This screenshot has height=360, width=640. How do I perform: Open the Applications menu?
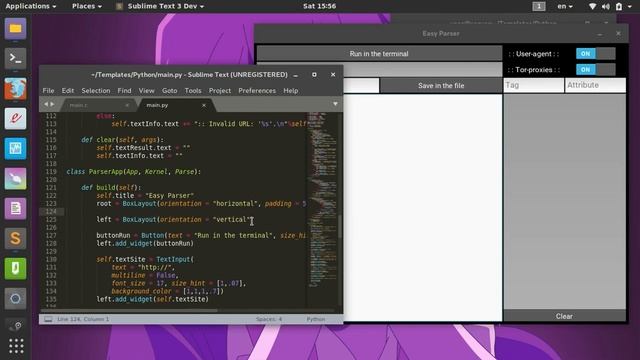pos(31,6)
